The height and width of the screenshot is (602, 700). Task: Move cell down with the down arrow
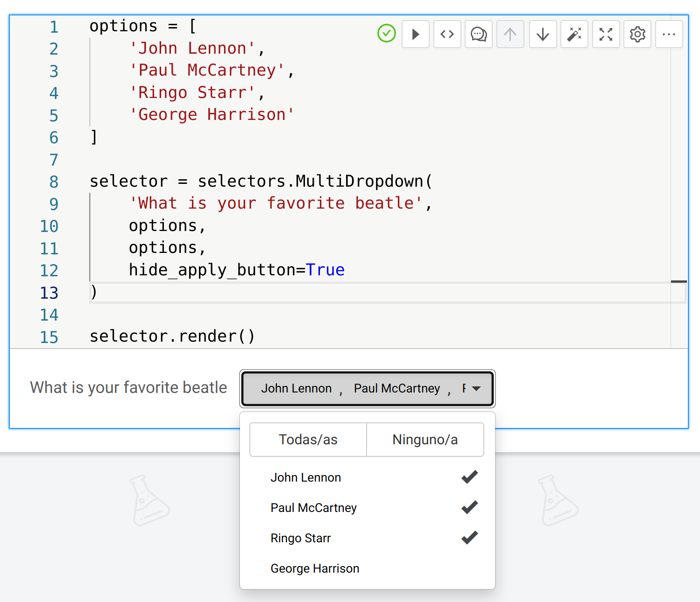coord(543,34)
